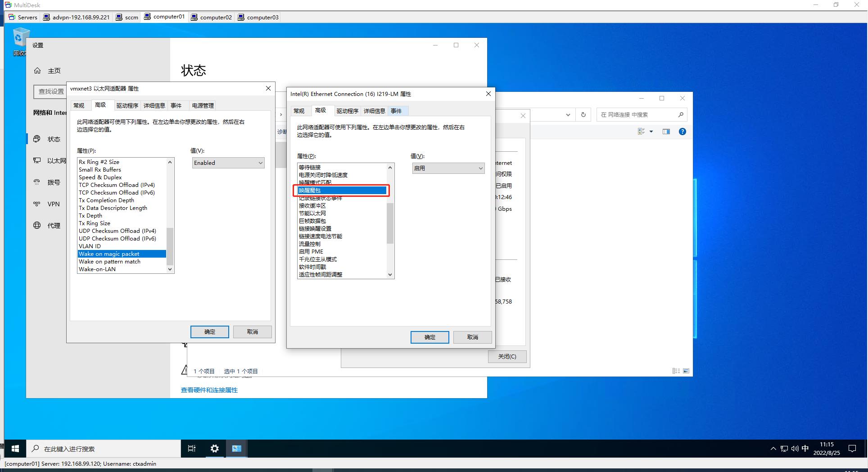Switch to large icons view at bottom right
The width and height of the screenshot is (868, 472).
pyautogui.click(x=686, y=371)
